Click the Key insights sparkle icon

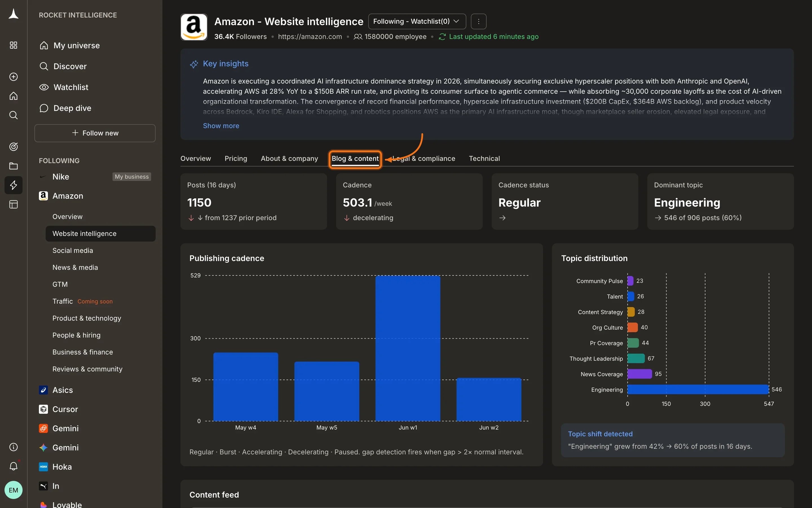tap(194, 64)
